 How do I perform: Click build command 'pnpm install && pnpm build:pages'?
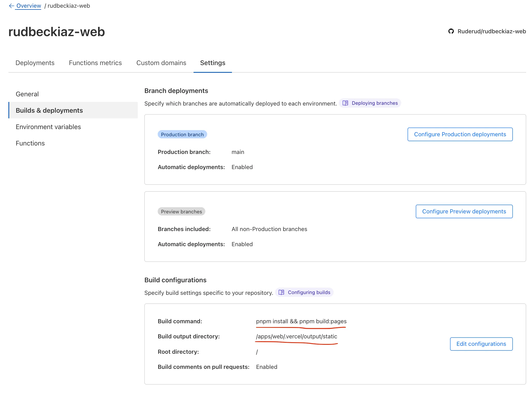click(301, 321)
